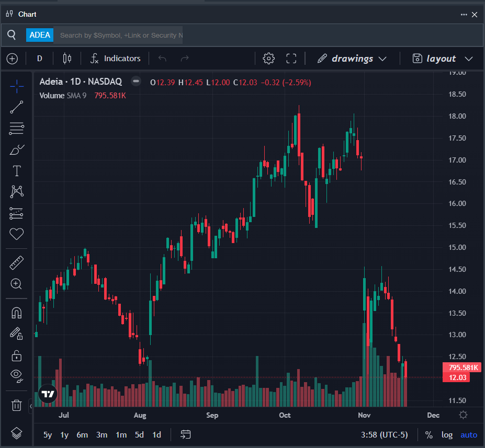Toggle hide all drawings eye icon
Viewport: 485px width, 448px height.
tap(17, 375)
